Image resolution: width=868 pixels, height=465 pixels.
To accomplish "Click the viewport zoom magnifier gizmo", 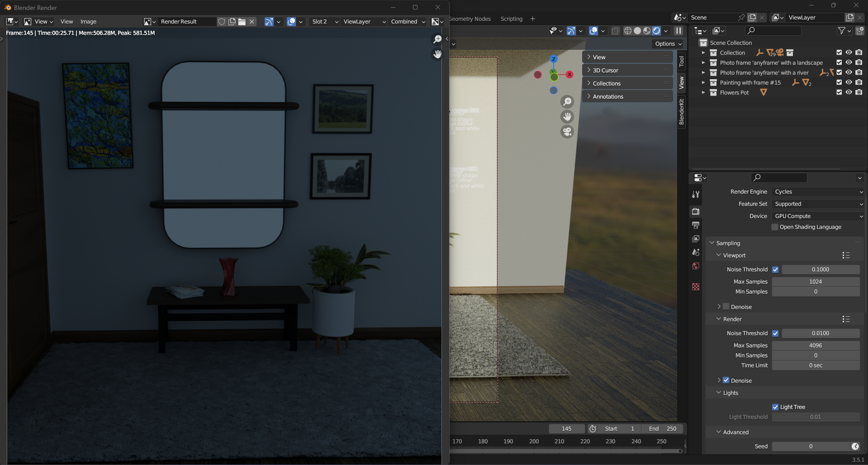I will click(567, 102).
